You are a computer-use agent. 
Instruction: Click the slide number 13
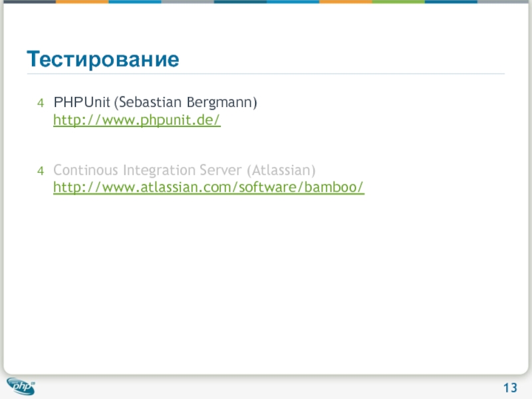(510, 388)
